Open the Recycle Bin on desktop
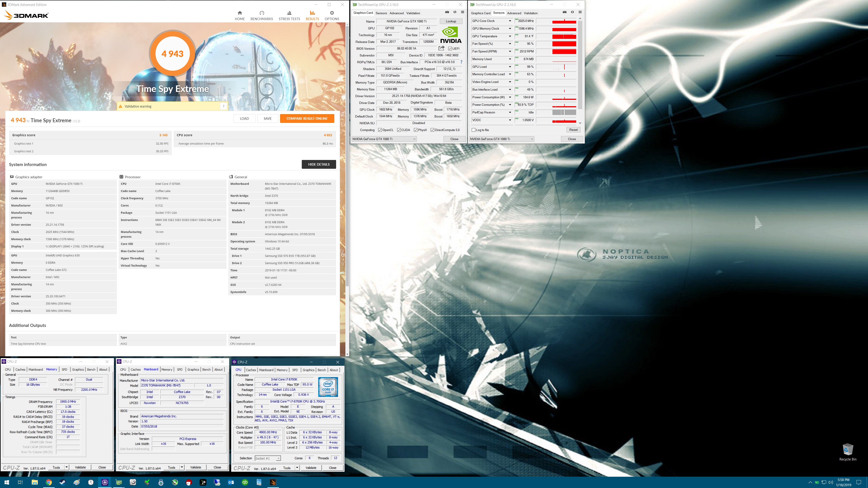 point(847,452)
